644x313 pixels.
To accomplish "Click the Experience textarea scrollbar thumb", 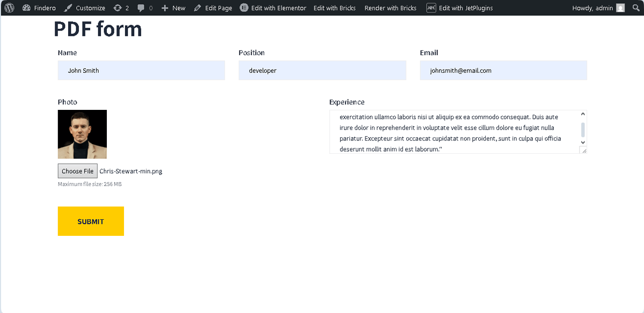I will click(x=582, y=130).
